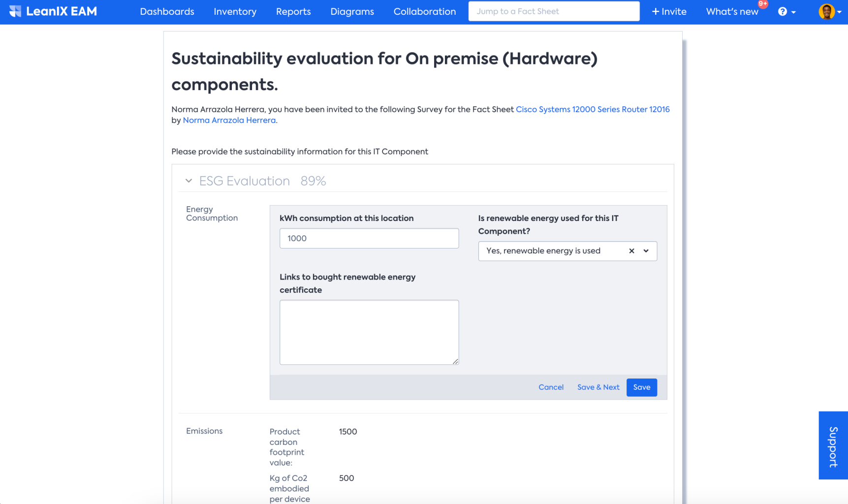Clear the renewable energy selection with X
The height and width of the screenshot is (504, 848).
click(x=631, y=251)
